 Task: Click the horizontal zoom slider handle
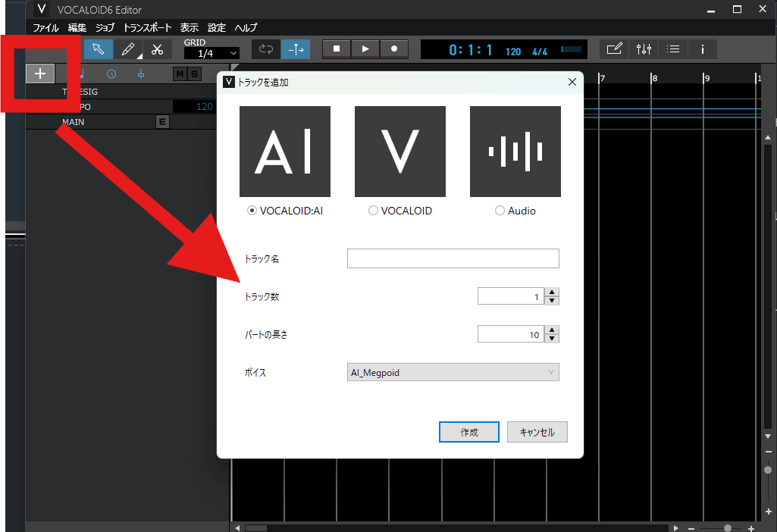click(x=728, y=527)
